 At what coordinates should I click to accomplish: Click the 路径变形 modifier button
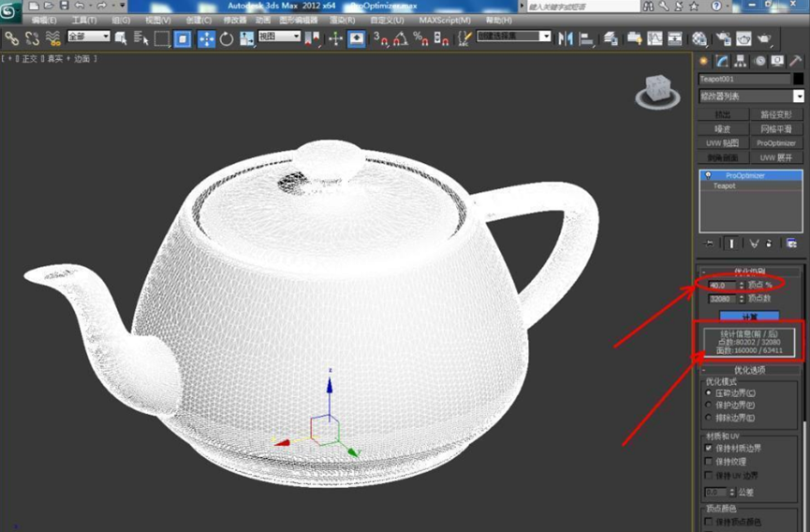point(776,114)
